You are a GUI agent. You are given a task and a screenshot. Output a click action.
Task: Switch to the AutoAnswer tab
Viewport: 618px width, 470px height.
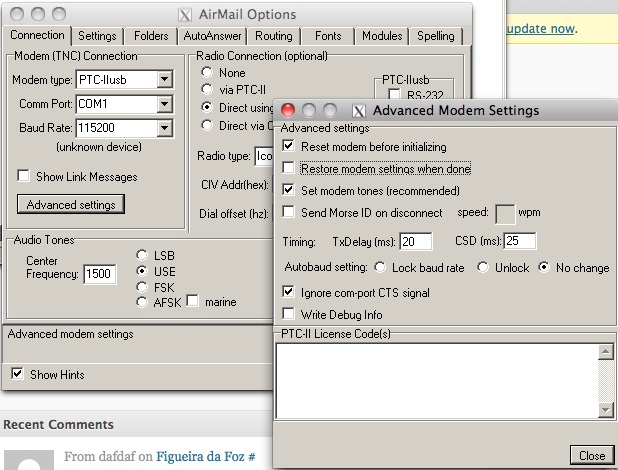pos(212,36)
